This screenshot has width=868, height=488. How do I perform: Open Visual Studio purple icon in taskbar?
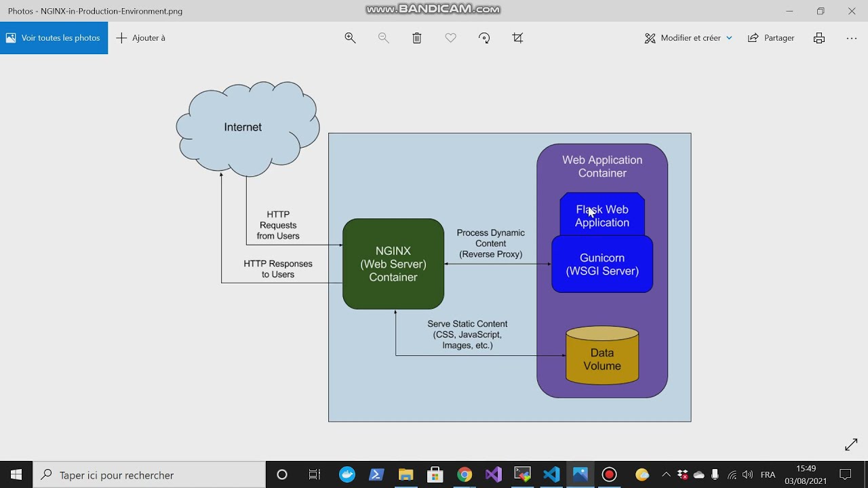(x=494, y=474)
